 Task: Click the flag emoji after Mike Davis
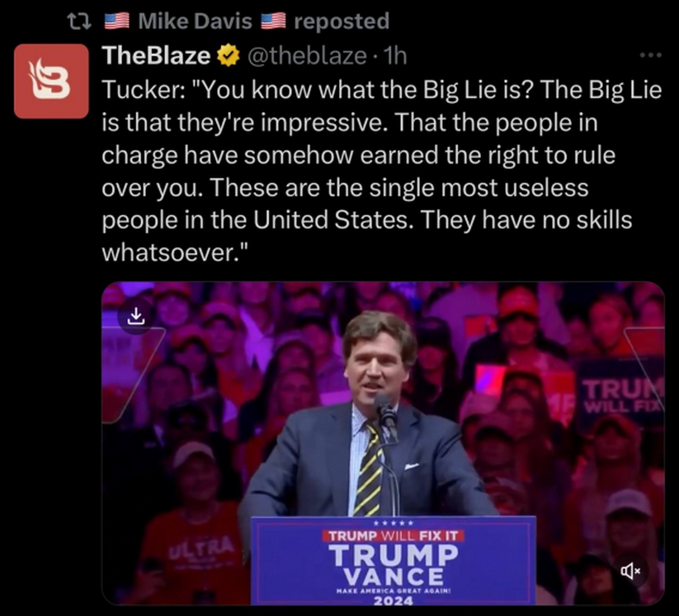pyautogui.click(x=273, y=21)
